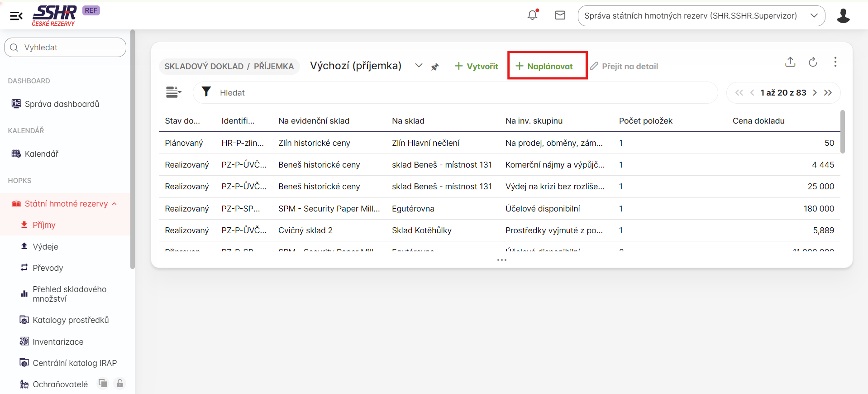Go to the next page of results
This screenshot has height=394, width=868.
click(x=815, y=93)
